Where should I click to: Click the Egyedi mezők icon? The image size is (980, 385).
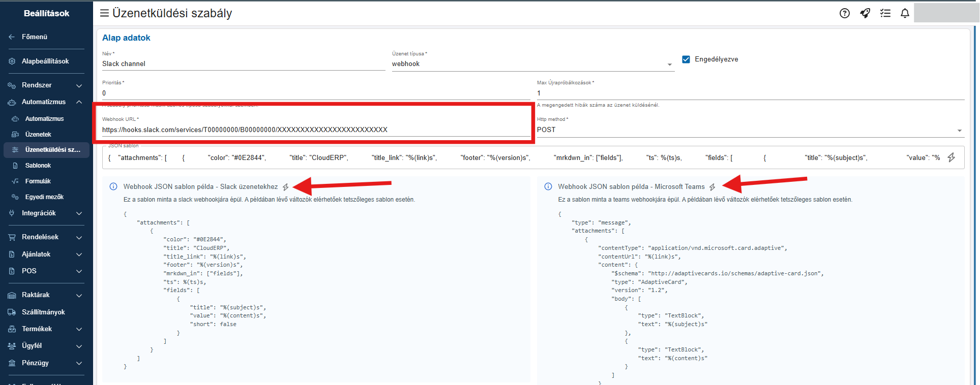[x=15, y=197]
